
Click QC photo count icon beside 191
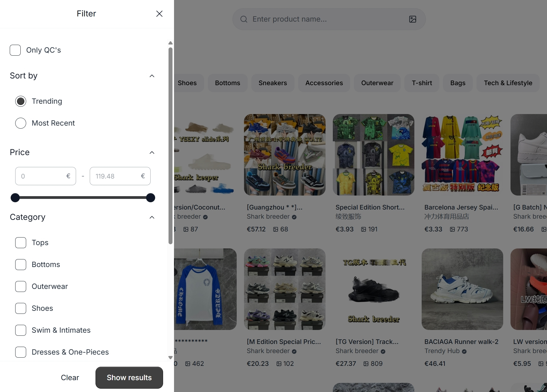pyautogui.click(x=364, y=229)
